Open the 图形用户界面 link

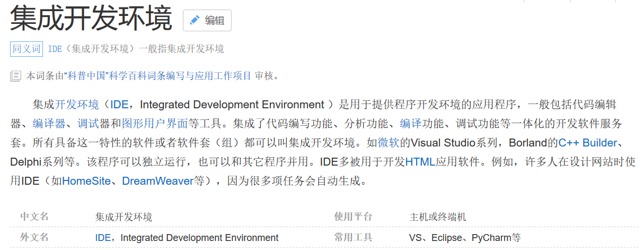pos(155,124)
